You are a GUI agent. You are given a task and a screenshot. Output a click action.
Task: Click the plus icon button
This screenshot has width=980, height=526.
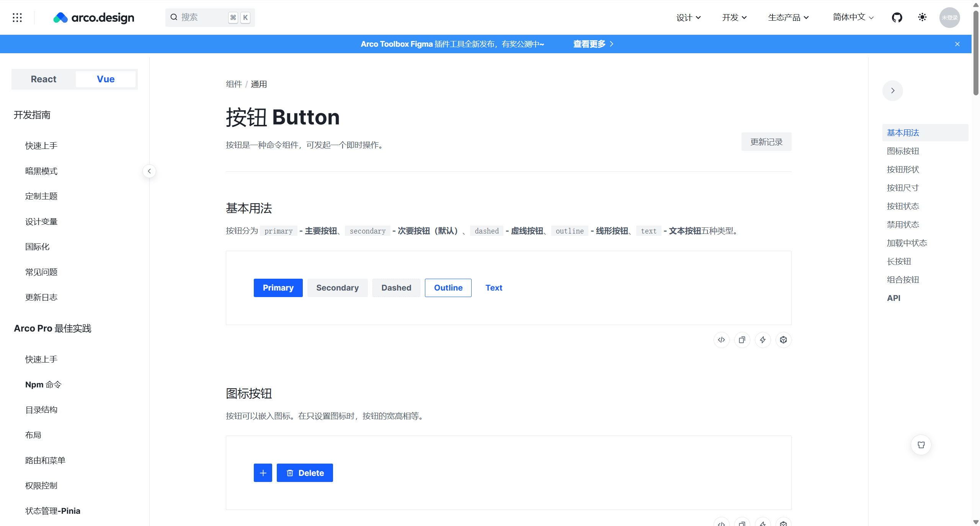pos(263,473)
